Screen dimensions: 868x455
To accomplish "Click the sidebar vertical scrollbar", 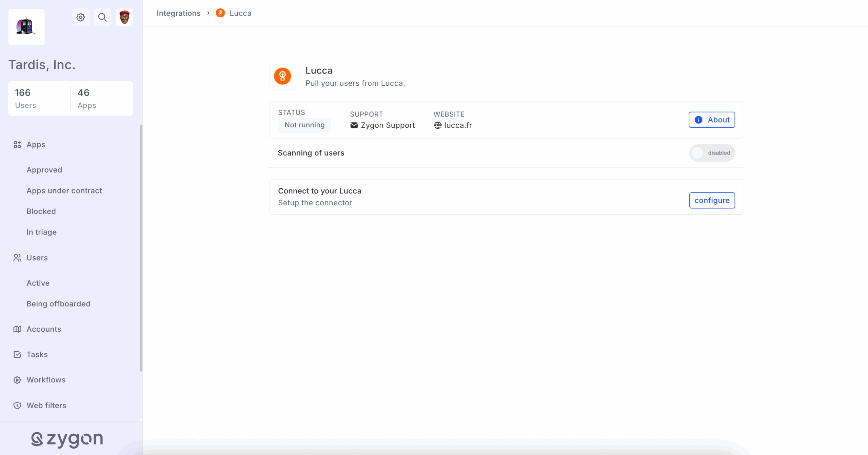I will [x=141, y=248].
